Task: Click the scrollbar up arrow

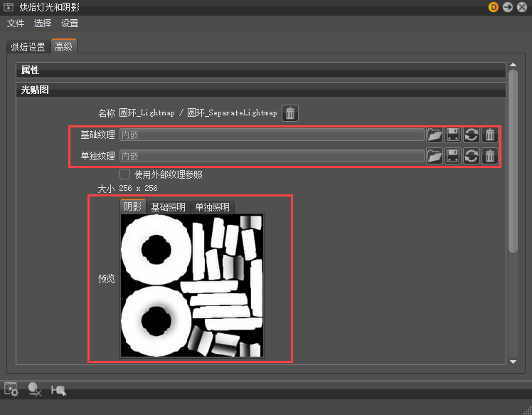Action: point(513,65)
